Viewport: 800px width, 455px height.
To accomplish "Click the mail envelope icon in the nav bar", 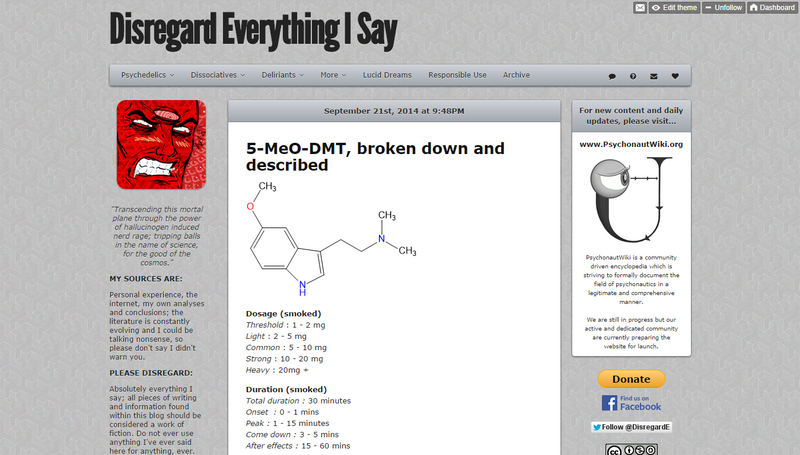I will pos(654,76).
